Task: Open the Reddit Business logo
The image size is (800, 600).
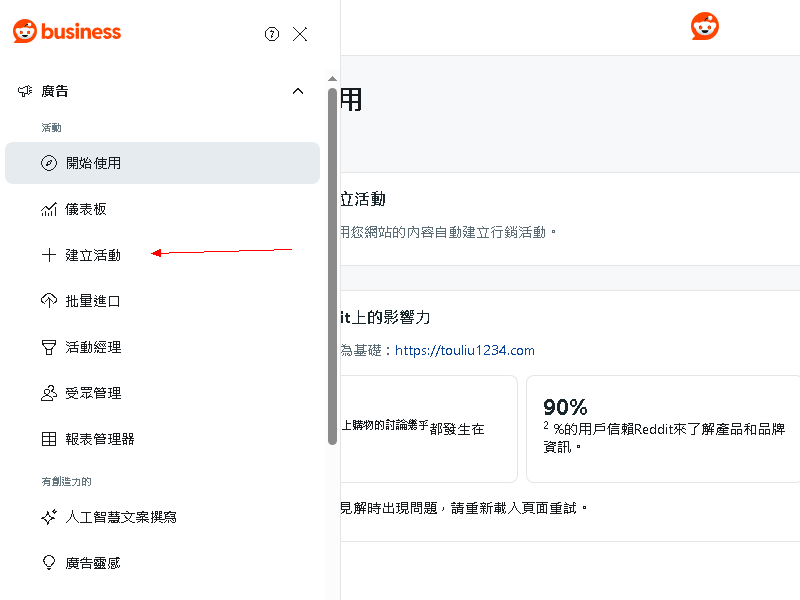Action: point(66,31)
